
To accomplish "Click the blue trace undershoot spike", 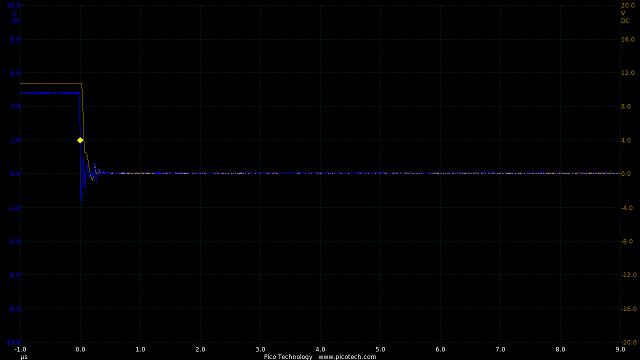I will pos(81,197).
